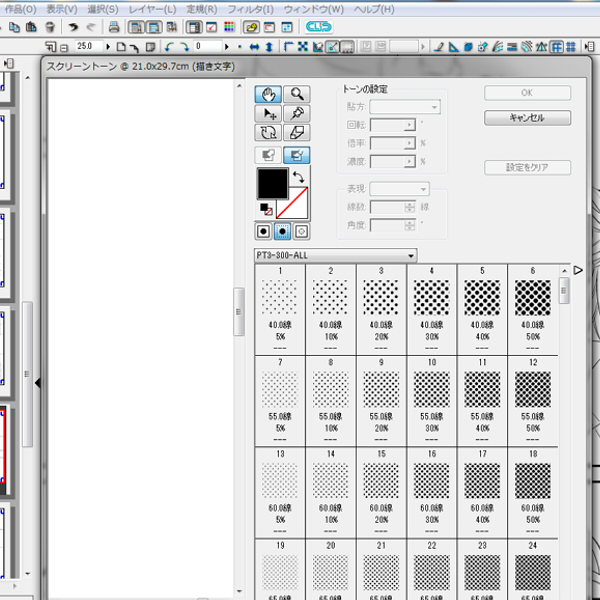Toggle the first dot display mode button
The width and height of the screenshot is (600, 600).
coord(264,231)
